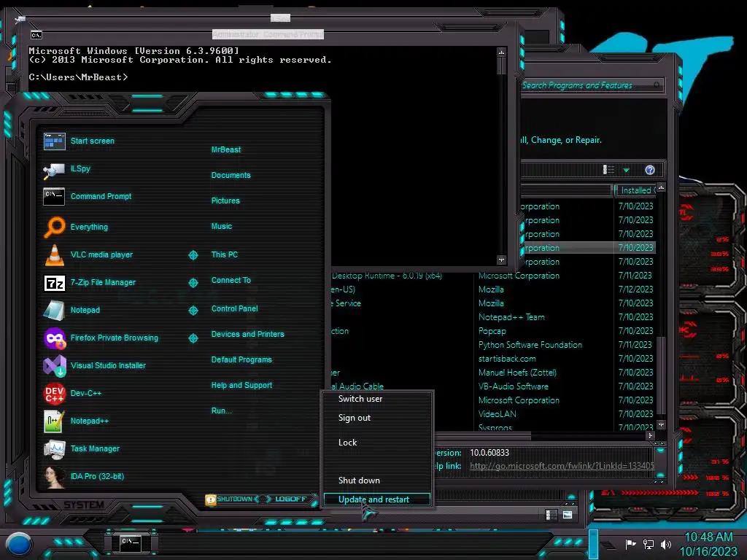747x560 pixels.
Task: Click change view icon in Programs toolbar
Action: [x=608, y=169]
